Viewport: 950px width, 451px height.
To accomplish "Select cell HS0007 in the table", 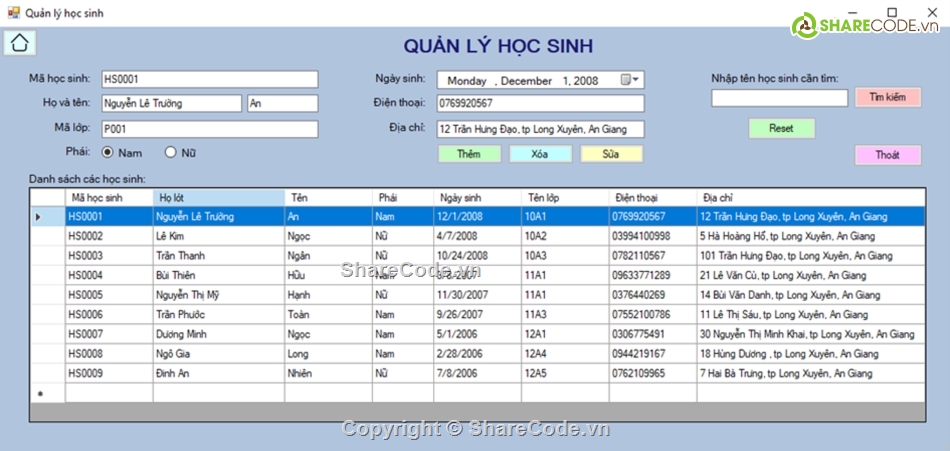I will point(109,334).
